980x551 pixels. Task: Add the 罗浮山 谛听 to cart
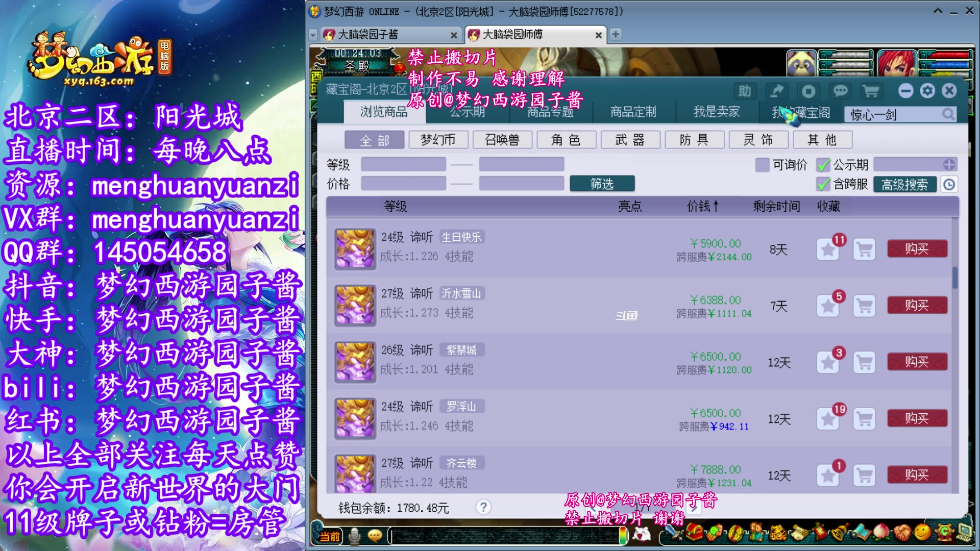pos(864,419)
